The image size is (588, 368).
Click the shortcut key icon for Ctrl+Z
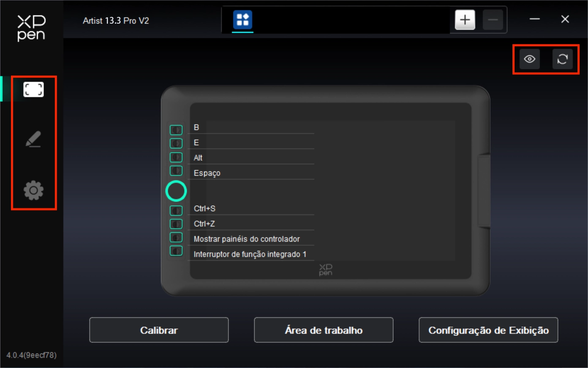pyautogui.click(x=176, y=224)
